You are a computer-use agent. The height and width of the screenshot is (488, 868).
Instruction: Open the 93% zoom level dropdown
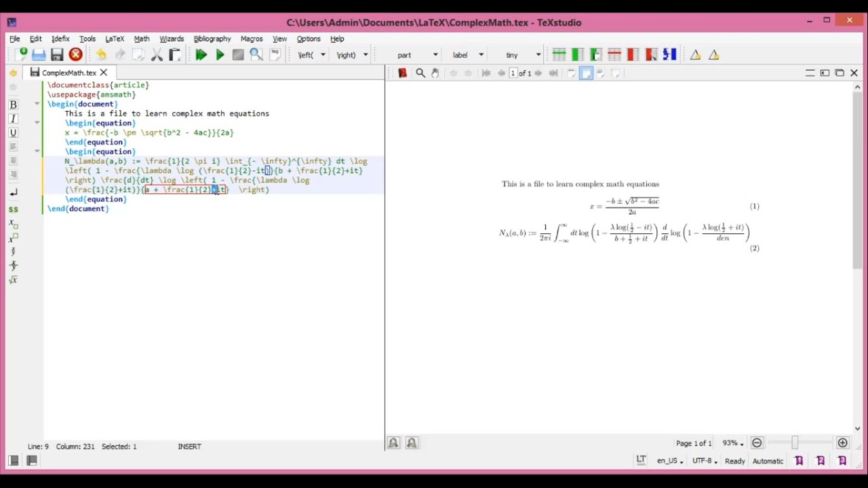tap(732, 443)
